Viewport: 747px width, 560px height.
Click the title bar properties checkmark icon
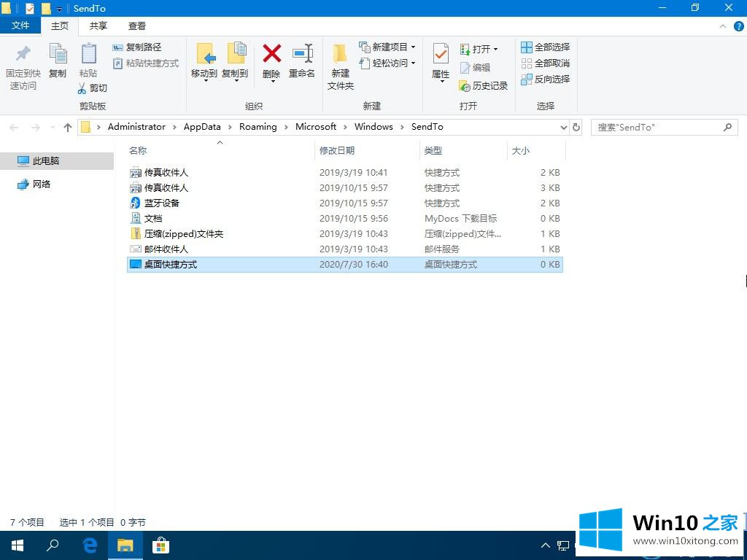pyautogui.click(x=29, y=8)
